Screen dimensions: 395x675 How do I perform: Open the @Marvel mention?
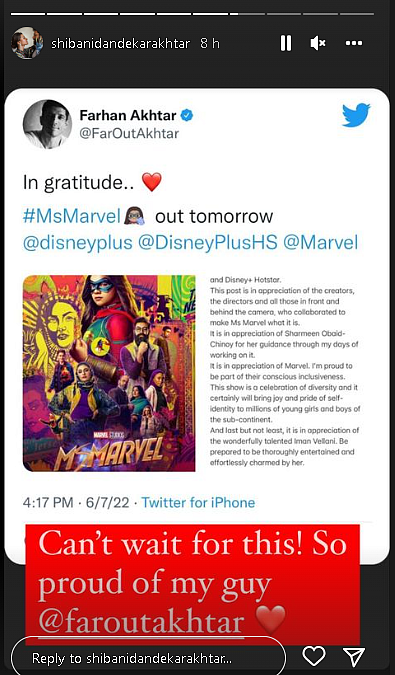click(x=321, y=243)
